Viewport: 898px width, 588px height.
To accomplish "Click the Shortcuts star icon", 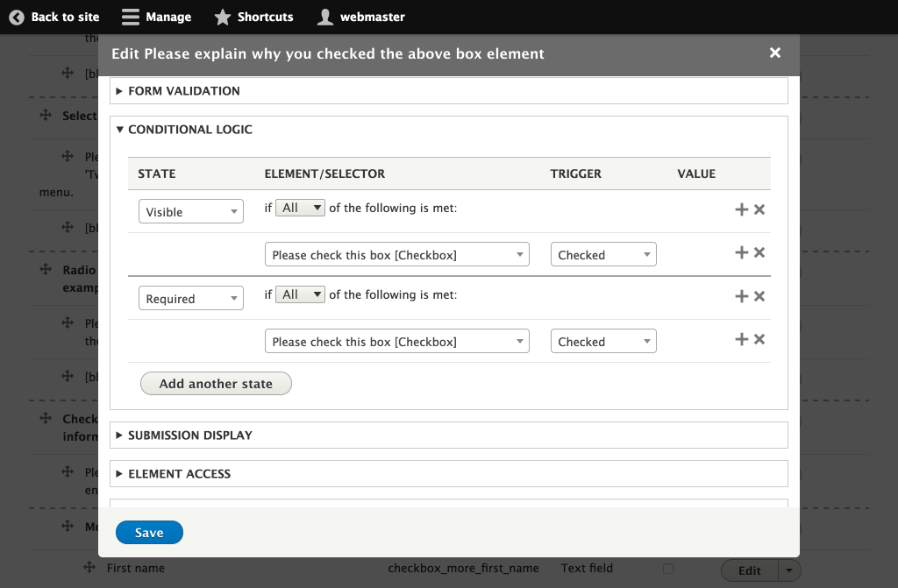I will pyautogui.click(x=222, y=18).
